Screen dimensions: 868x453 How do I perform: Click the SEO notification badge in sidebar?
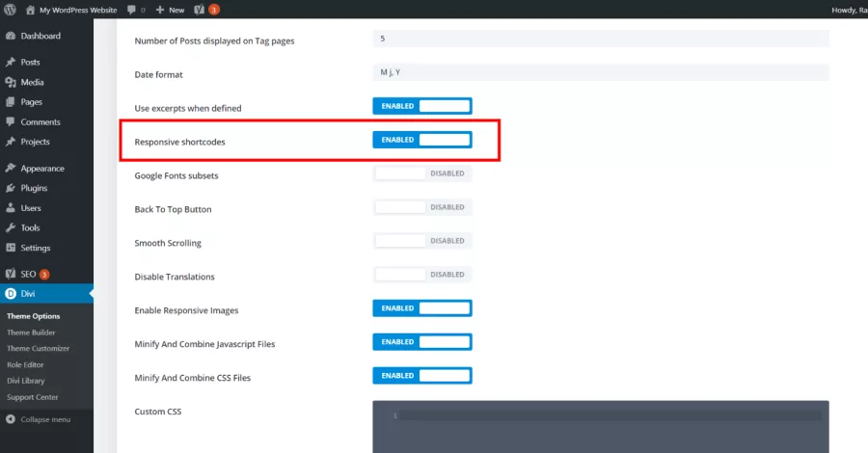[x=44, y=275]
